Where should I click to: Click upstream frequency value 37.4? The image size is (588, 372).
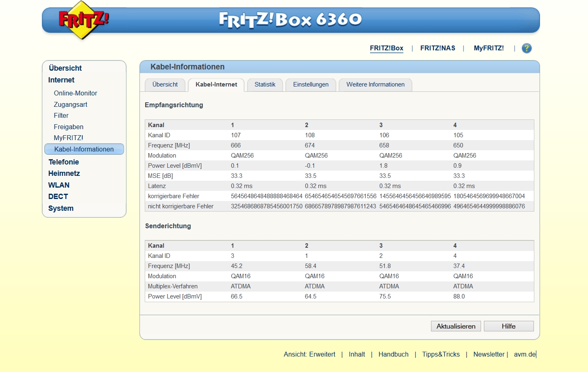[459, 266]
